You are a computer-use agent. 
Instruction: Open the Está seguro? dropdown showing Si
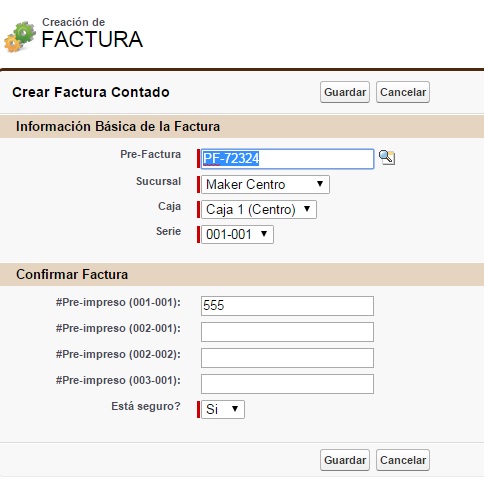(x=223, y=409)
